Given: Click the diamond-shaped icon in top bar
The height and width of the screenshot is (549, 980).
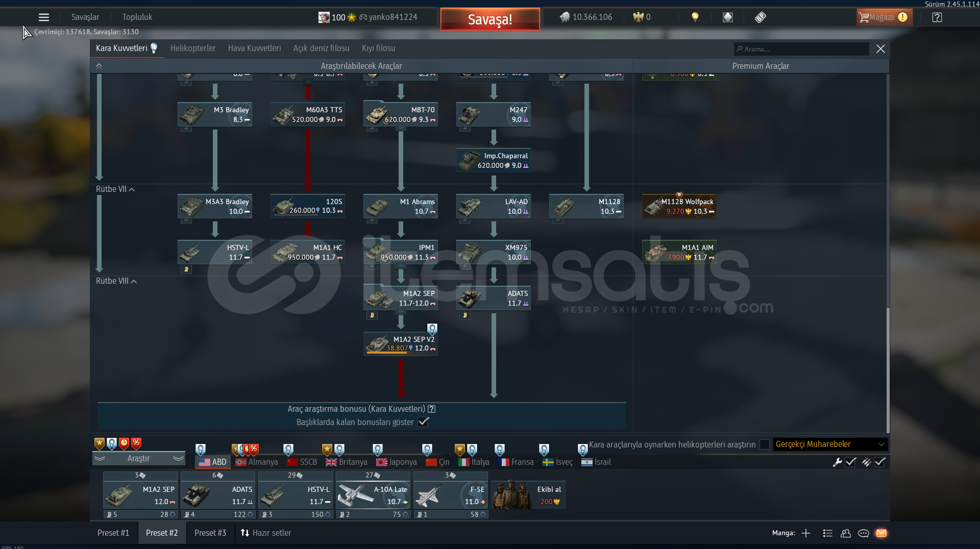Looking at the screenshot, I should pyautogui.click(x=728, y=17).
